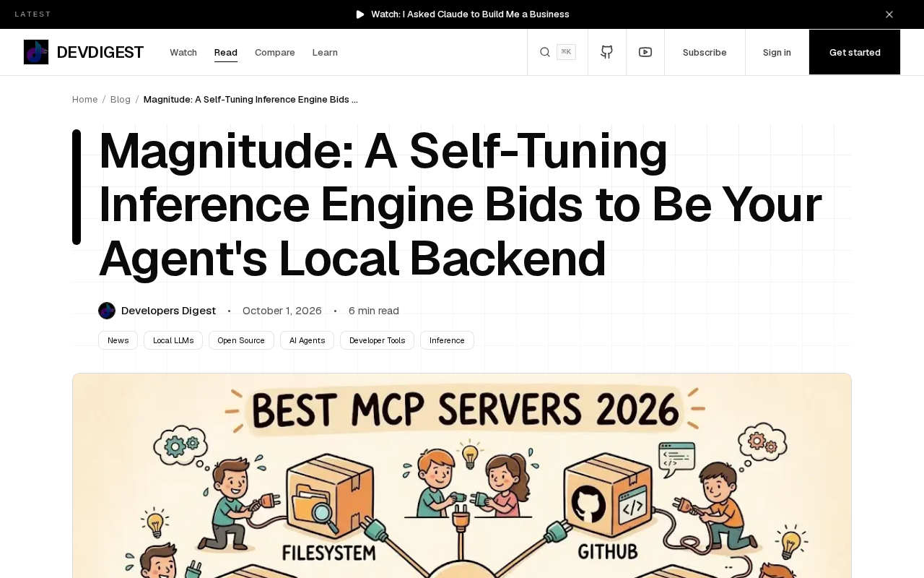Open the 'Watch: I Asked Claude to Build Me a Business' link

pyautogui.click(x=470, y=14)
